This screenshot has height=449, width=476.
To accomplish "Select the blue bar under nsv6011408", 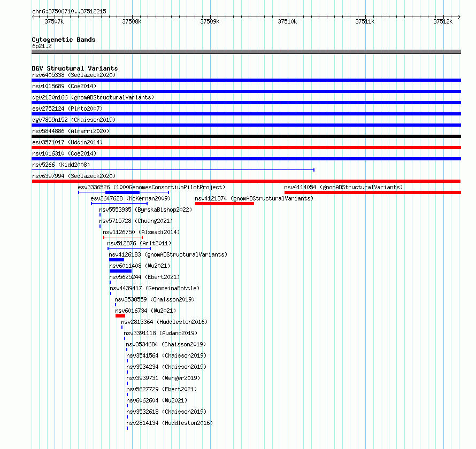I will pos(120,271).
